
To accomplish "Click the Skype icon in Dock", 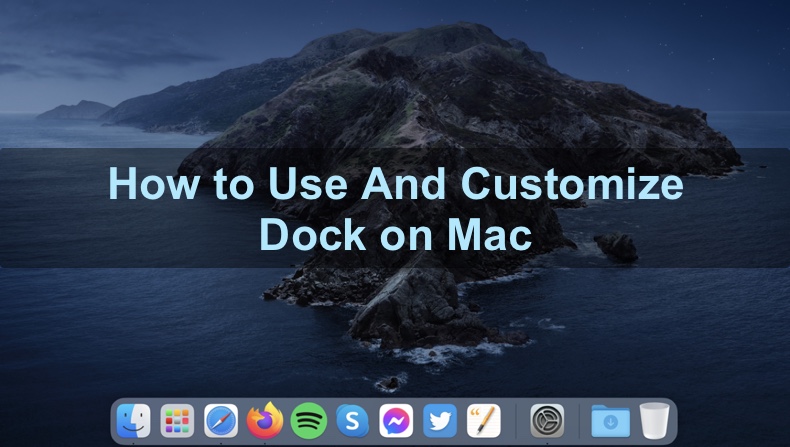I will tap(353, 421).
